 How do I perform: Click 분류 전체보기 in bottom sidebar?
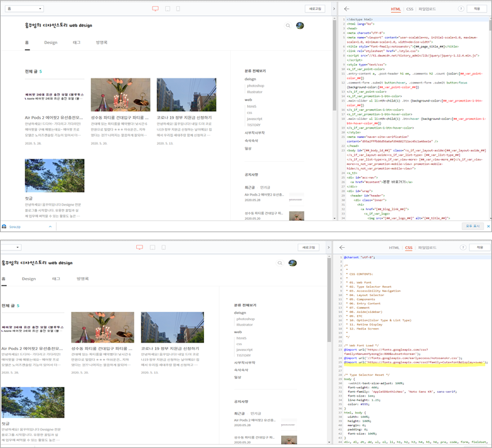click(245, 305)
